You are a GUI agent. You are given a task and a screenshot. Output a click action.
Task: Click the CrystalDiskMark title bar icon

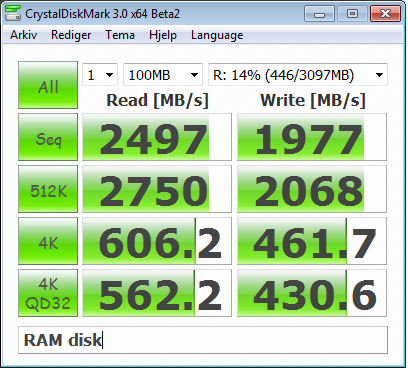pos(13,13)
